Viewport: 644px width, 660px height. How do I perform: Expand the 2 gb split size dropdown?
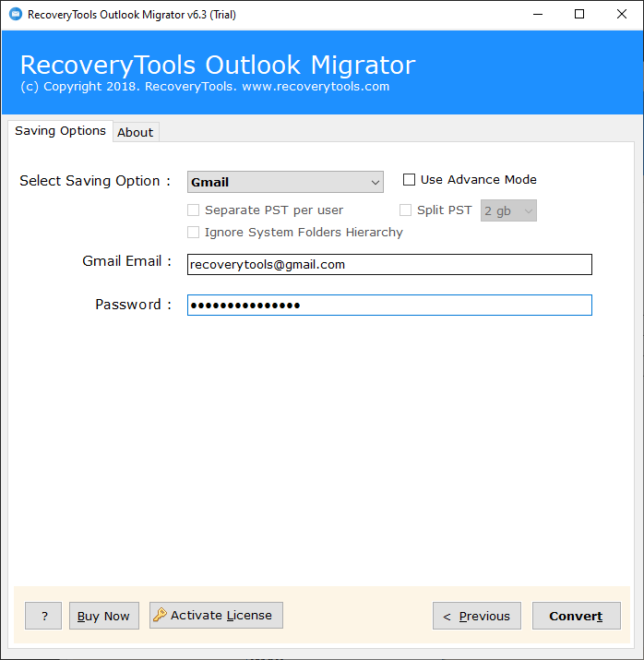click(x=508, y=210)
